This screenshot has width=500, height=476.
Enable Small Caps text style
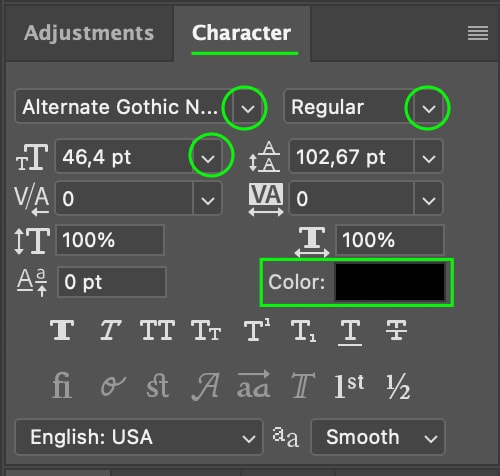point(206,330)
